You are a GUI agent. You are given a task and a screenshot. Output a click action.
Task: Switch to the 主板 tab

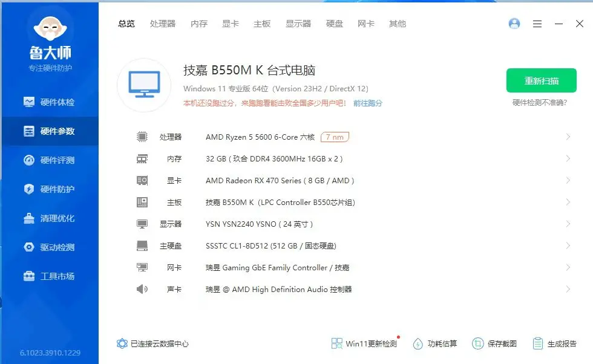[x=262, y=24]
